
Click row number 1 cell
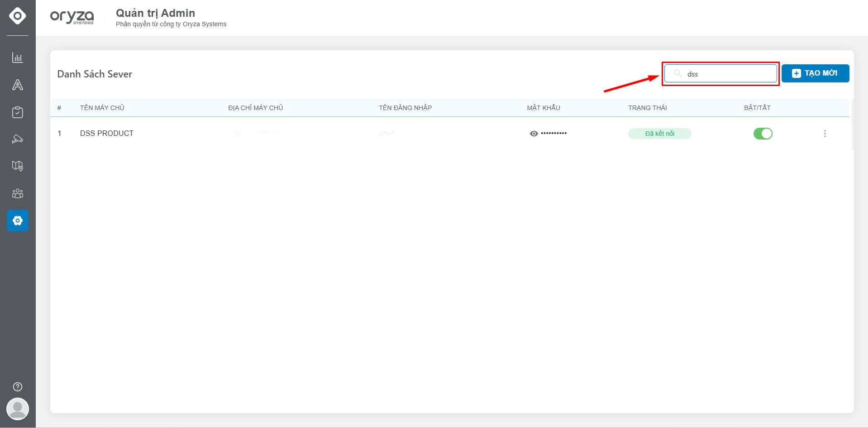click(59, 133)
